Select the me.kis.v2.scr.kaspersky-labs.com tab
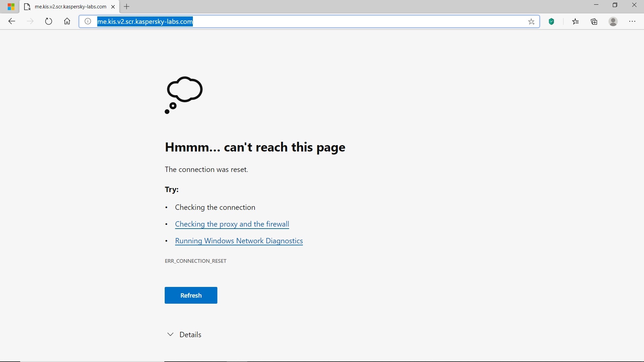Screen dimensions: 644x362 (69, 7)
